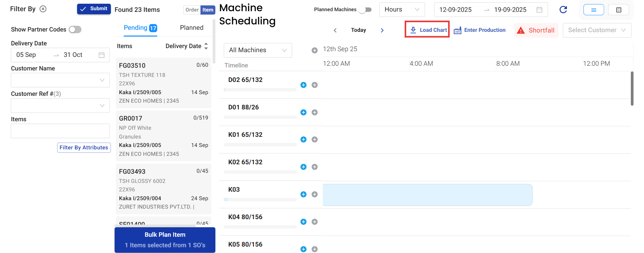
Task: Click grey plus icon for K03 machine
Action: [314, 194]
